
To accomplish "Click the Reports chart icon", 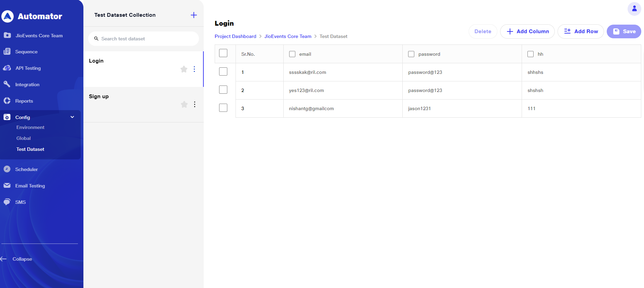I will pyautogui.click(x=7, y=101).
